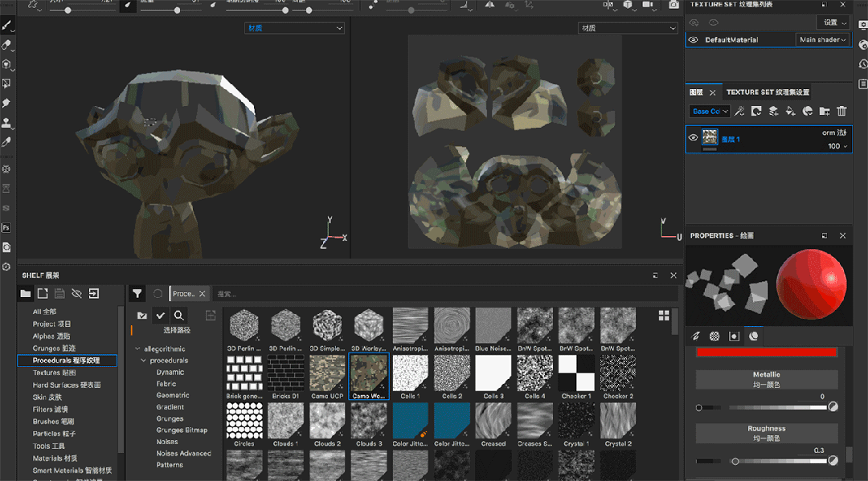Remove the Proce.. filter tag

coord(202,294)
